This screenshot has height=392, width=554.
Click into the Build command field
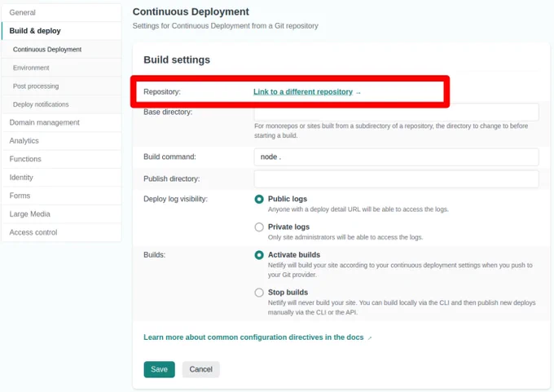pos(396,157)
